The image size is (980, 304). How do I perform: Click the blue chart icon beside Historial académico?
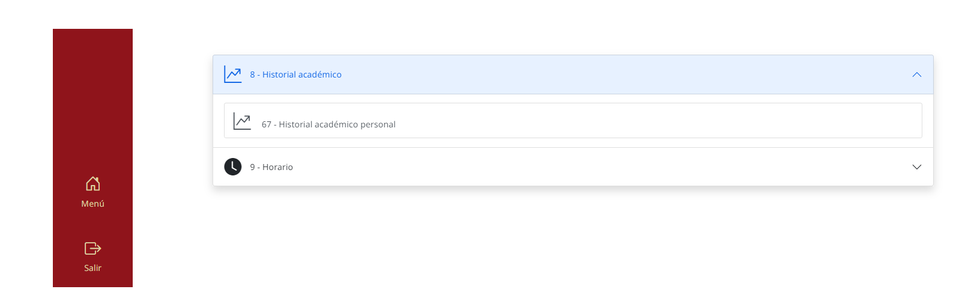tap(233, 74)
